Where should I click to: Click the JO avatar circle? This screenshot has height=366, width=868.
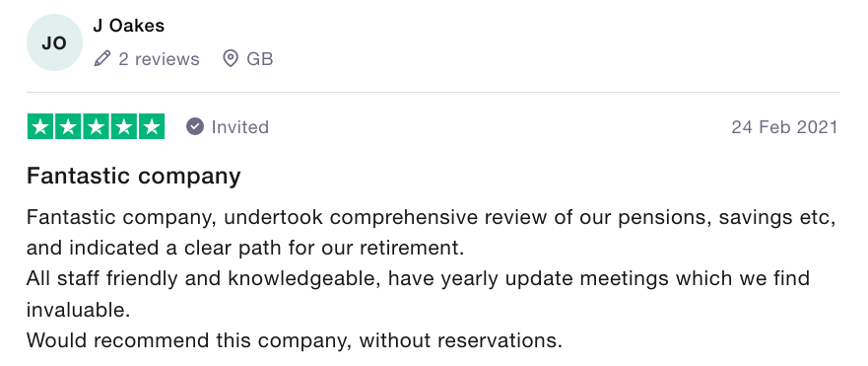click(54, 42)
